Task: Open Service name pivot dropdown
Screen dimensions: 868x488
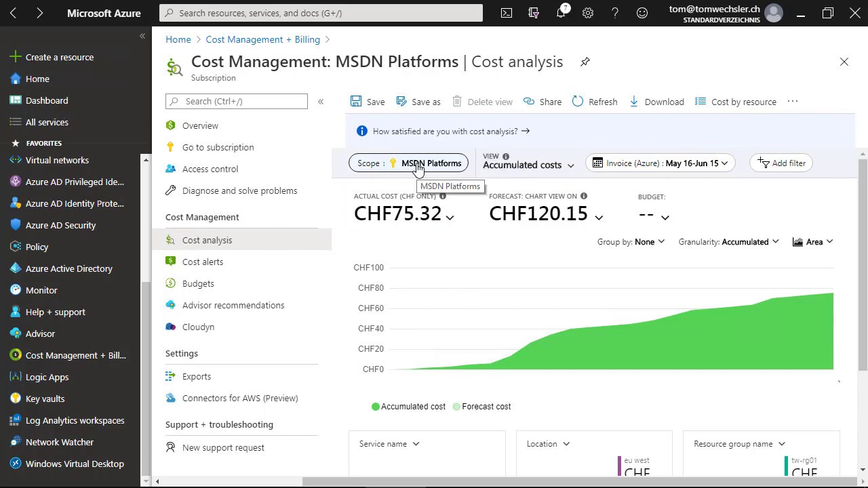Action: [x=389, y=444]
